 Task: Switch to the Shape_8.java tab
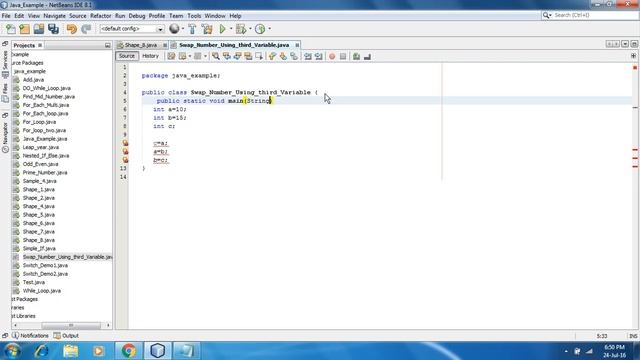point(141,45)
